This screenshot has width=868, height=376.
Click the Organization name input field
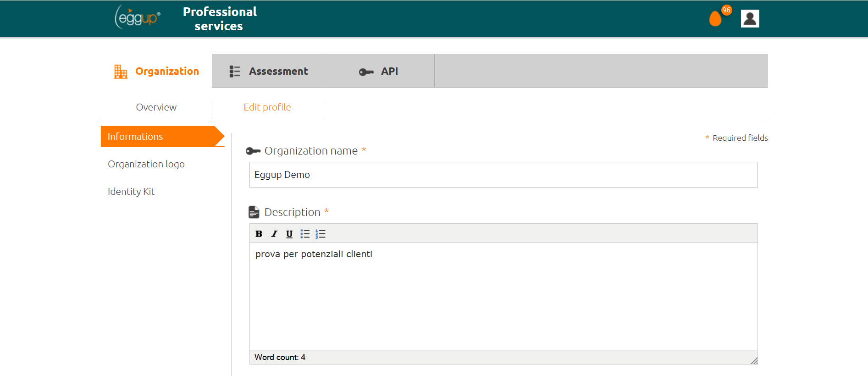pyautogui.click(x=503, y=175)
